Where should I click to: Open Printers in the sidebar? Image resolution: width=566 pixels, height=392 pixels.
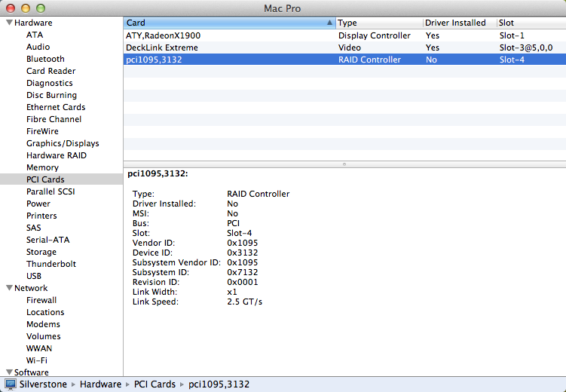click(41, 216)
